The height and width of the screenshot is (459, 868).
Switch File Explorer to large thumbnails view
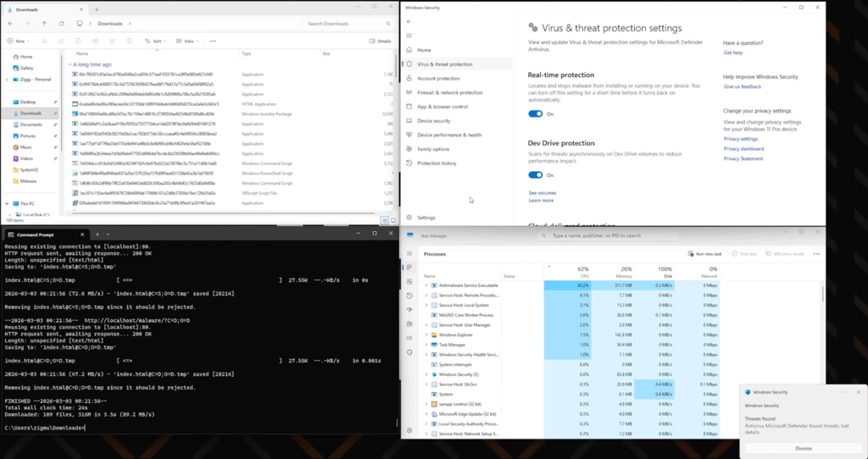[x=393, y=220]
